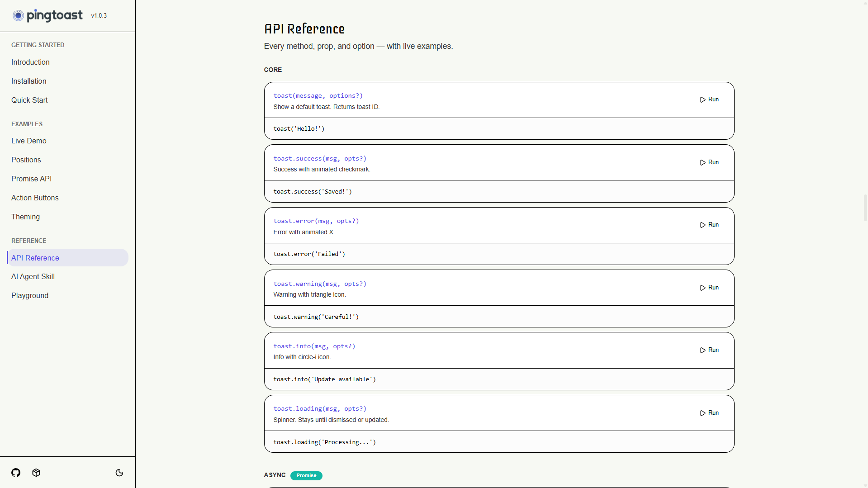The width and height of the screenshot is (868, 488).
Task: Navigate to Positions examples
Action: tap(26, 160)
